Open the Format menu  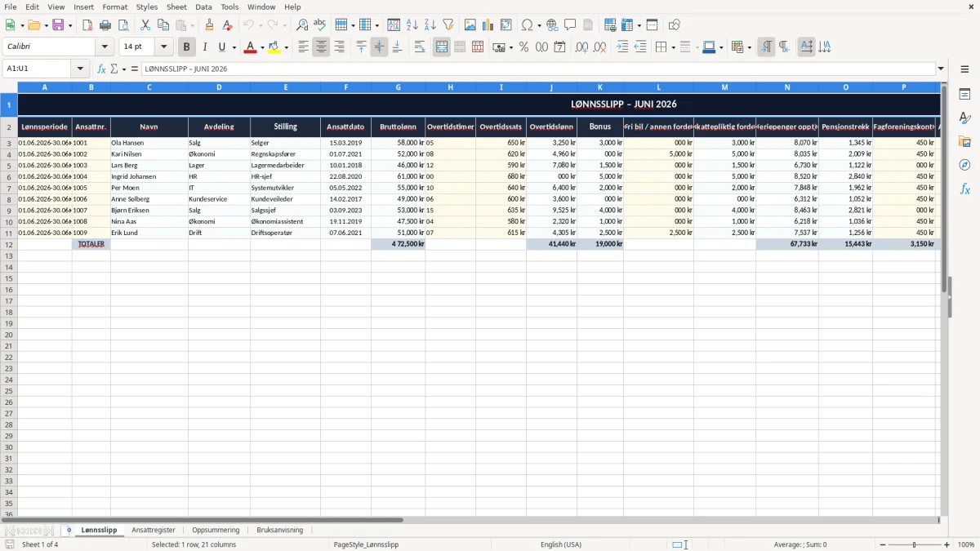point(115,7)
